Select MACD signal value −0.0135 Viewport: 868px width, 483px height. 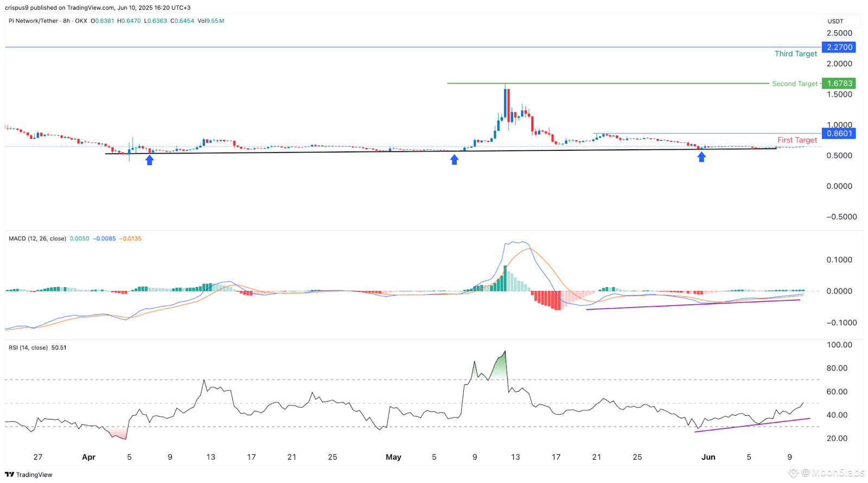pos(130,238)
